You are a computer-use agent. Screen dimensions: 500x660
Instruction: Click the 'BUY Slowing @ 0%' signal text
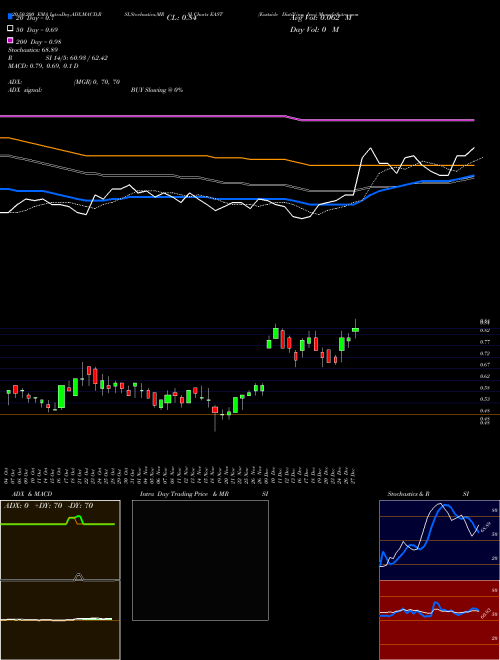[157, 90]
